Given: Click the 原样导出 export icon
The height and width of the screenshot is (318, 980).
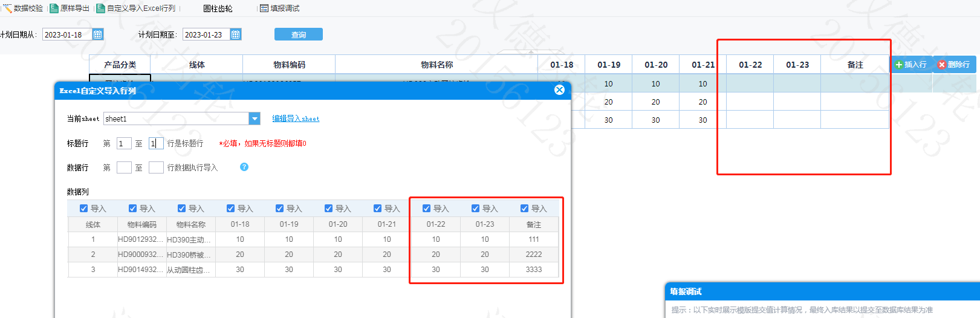Looking at the screenshot, I should [x=54, y=8].
